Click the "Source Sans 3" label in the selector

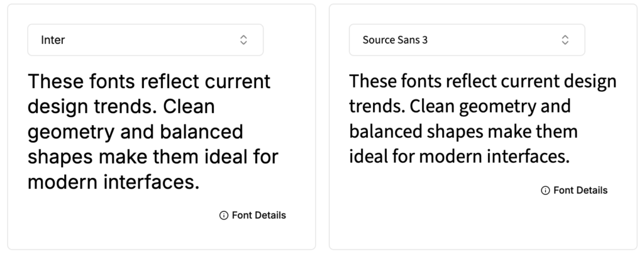tap(395, 40)
